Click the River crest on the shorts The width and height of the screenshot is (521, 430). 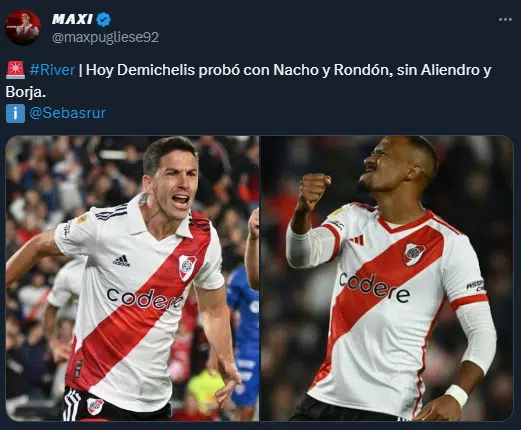pos(95,407)
